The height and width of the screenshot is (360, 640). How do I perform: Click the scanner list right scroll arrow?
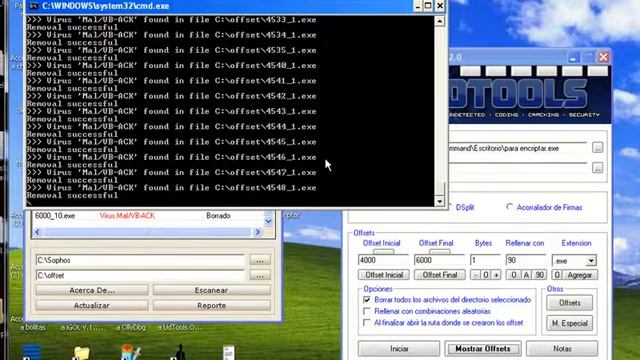[258, 232]
